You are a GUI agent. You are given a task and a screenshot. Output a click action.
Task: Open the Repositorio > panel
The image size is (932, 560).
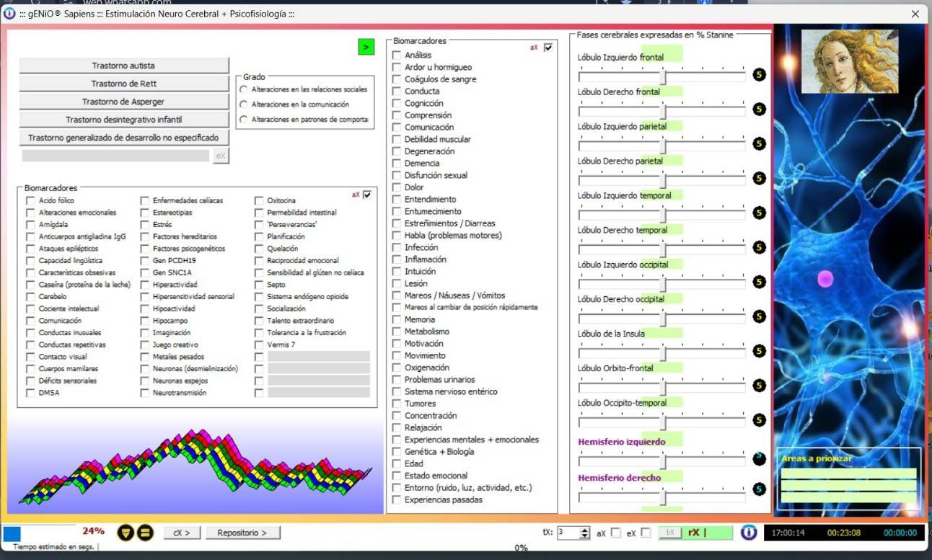pos(242,533)
